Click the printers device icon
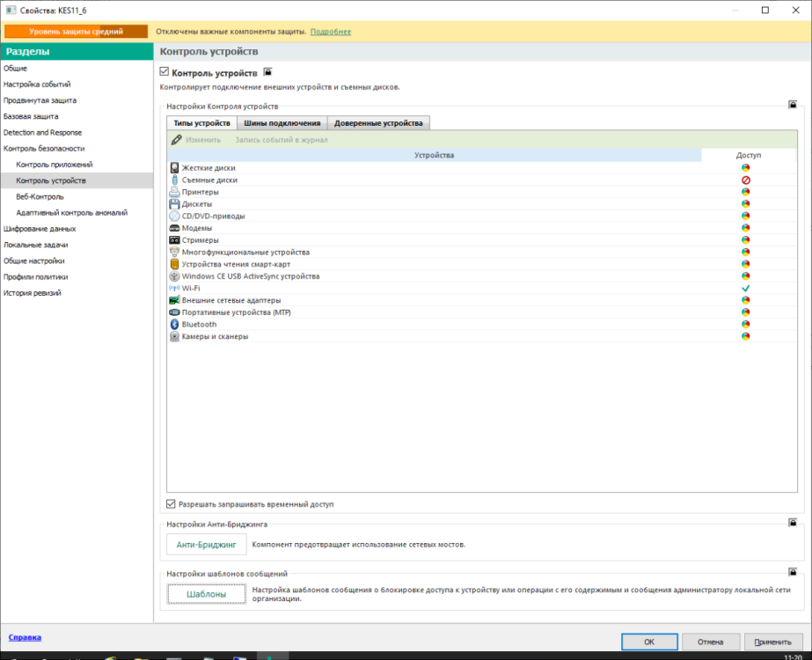The width and height of the screenshot is (812, 660). (174, 192)
